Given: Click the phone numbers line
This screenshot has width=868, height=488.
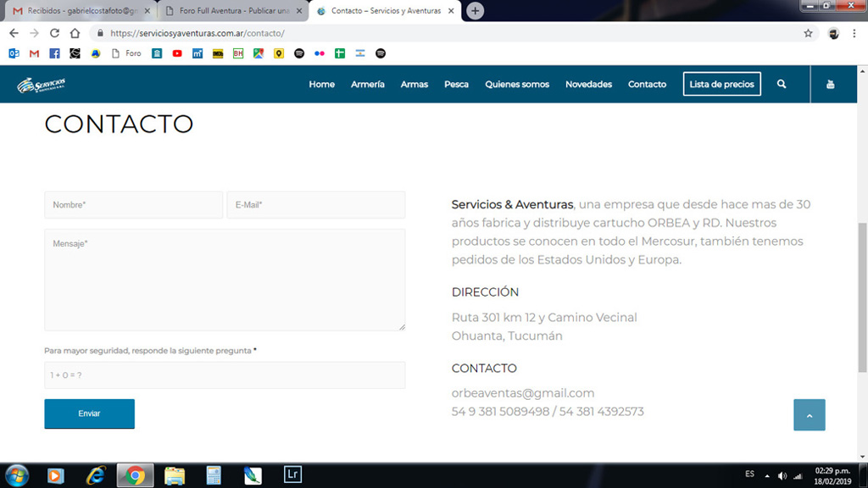Looking at the screenshot, I should pos(548,412).
